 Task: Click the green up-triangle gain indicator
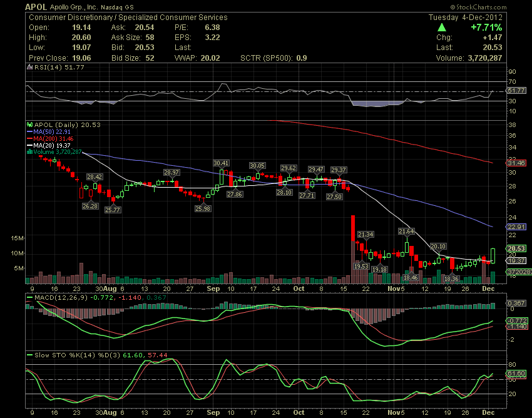click(x=442, y=27)
